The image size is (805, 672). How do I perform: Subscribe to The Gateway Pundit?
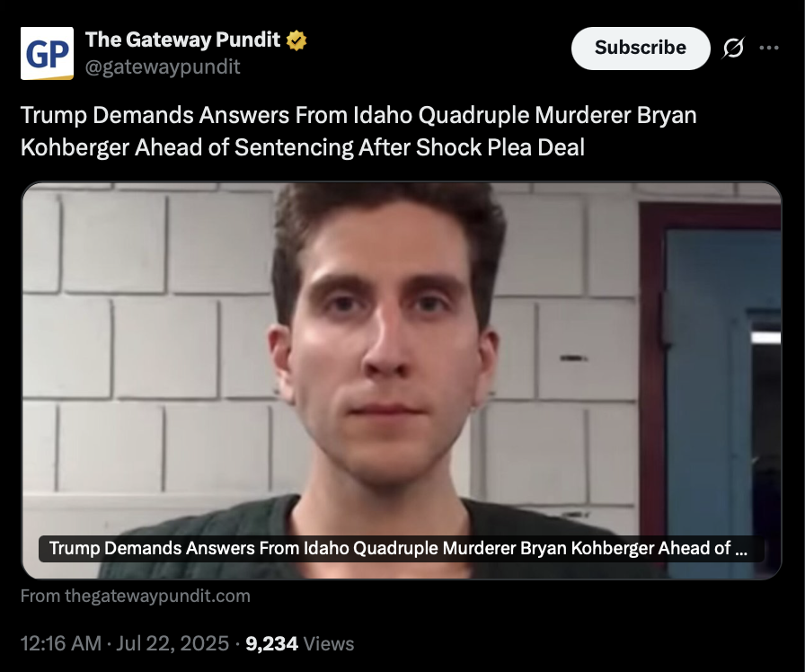pos(641,49)
